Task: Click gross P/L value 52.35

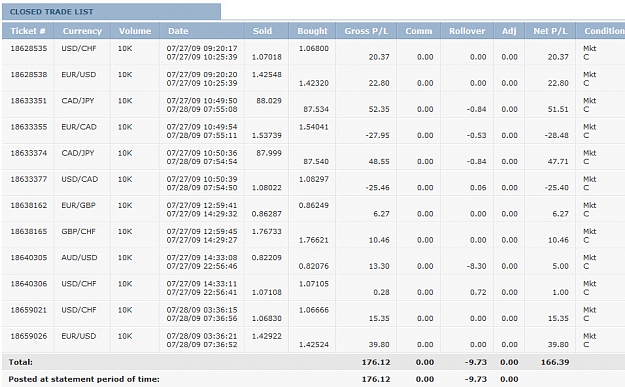Action: click(379, 109)
